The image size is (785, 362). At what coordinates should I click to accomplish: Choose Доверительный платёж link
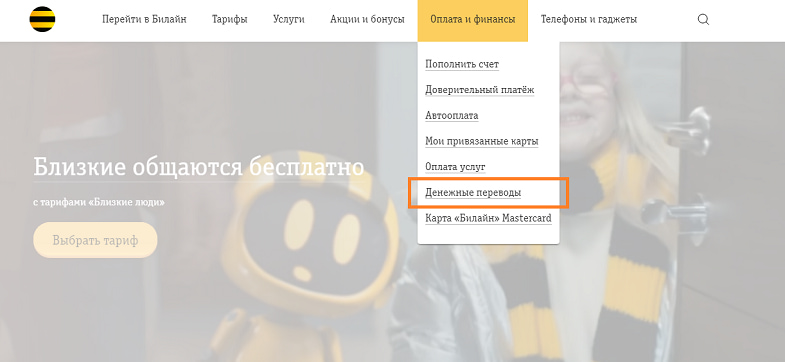click(x=480, y=90)
